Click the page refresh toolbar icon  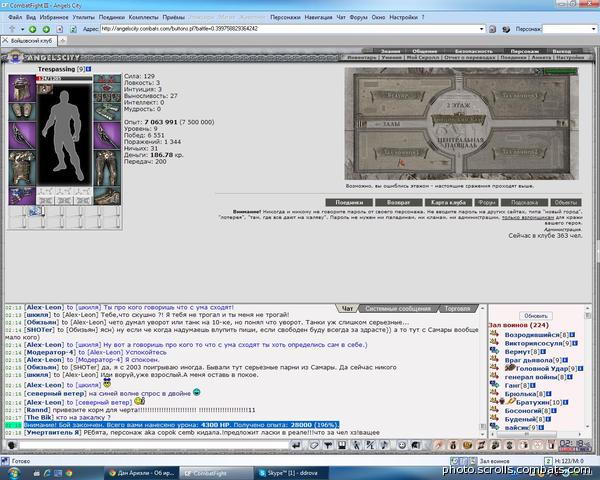(x=73, y=29)
